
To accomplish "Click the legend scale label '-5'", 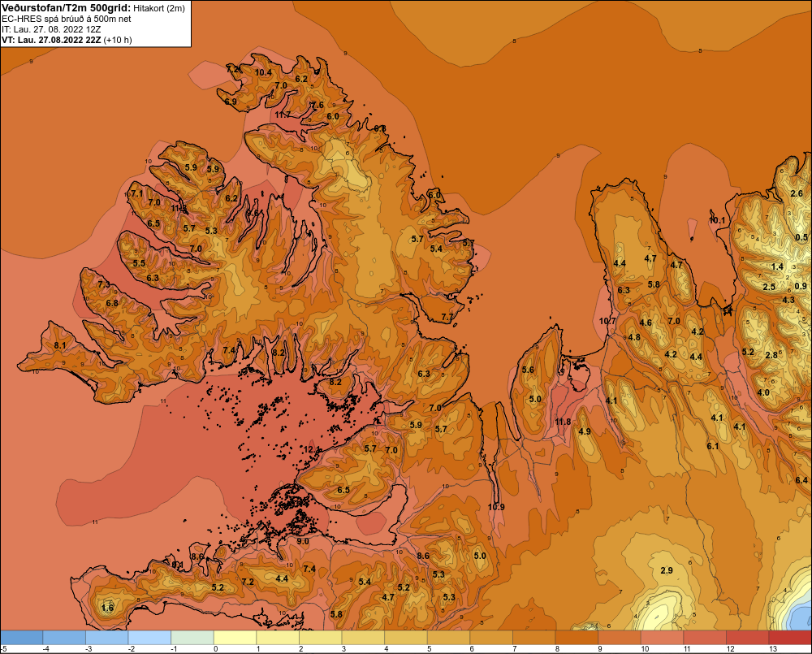I will [3, 649].
